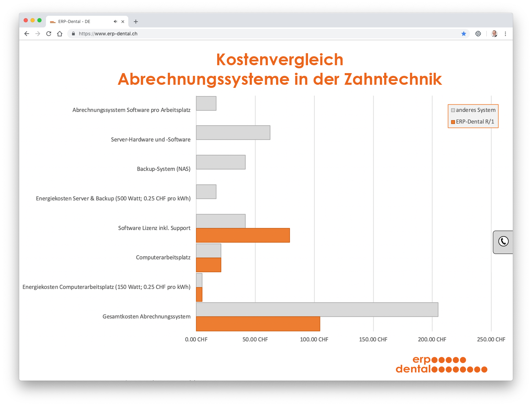
Task: Click the '50.00 CHF' axis label
Action: (x=255, y=339)
